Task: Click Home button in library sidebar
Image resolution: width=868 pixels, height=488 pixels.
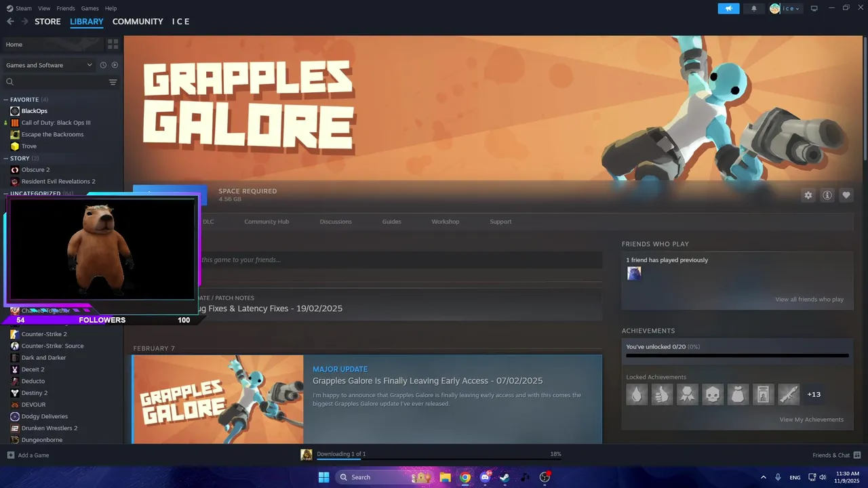Action: [53, 44]
